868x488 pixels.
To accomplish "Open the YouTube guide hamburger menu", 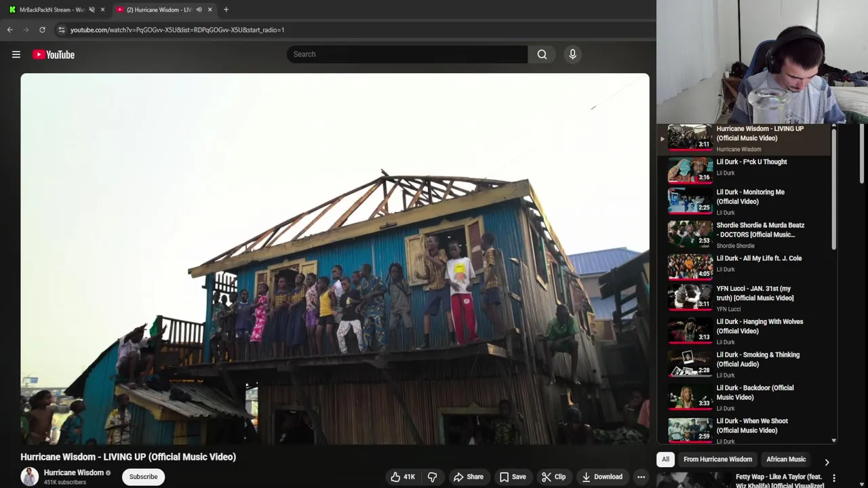I will [16, 54].
